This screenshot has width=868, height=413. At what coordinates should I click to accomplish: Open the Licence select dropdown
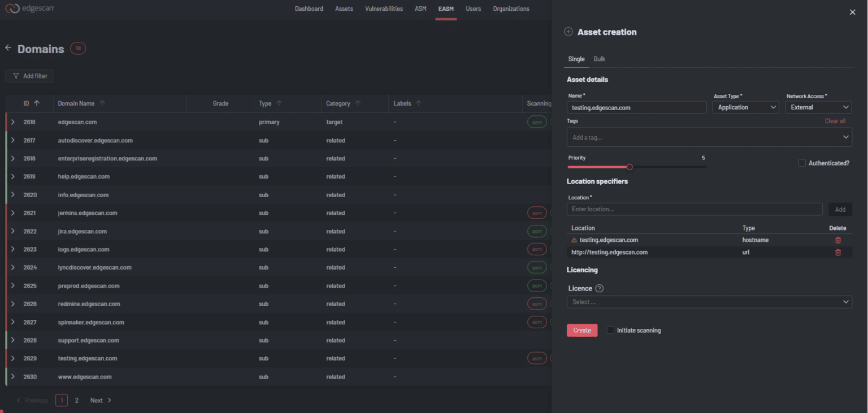pos(709,302)
